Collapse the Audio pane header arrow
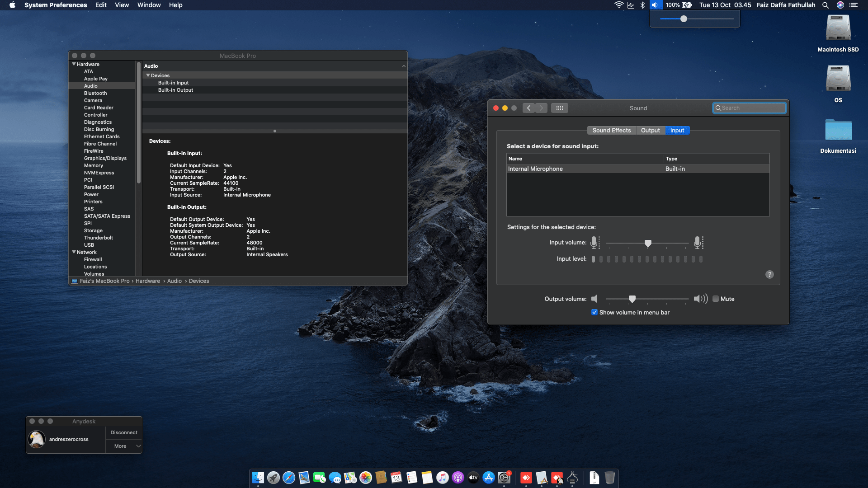Image resolution: width=868 pixels, height=488 pixels. 404,66
